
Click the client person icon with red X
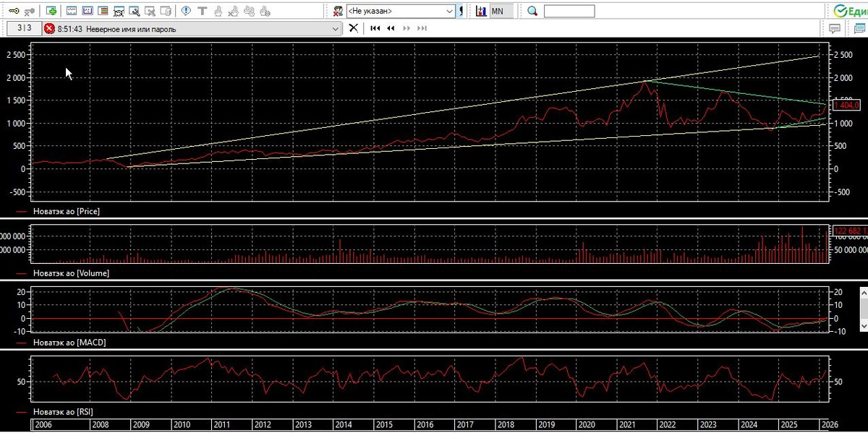point(338,11)
